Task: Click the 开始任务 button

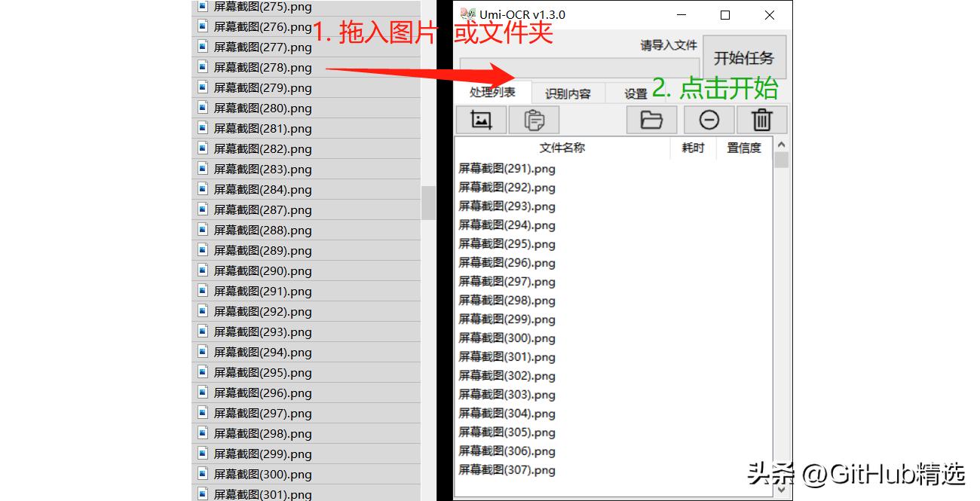Action: pos(744,57)
